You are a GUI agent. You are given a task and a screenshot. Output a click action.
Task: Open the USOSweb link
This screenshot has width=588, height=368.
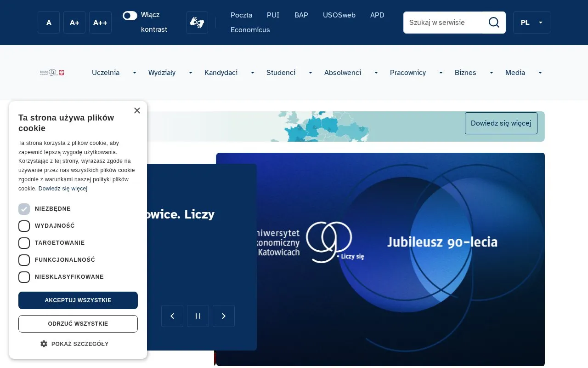click(339, 15)
